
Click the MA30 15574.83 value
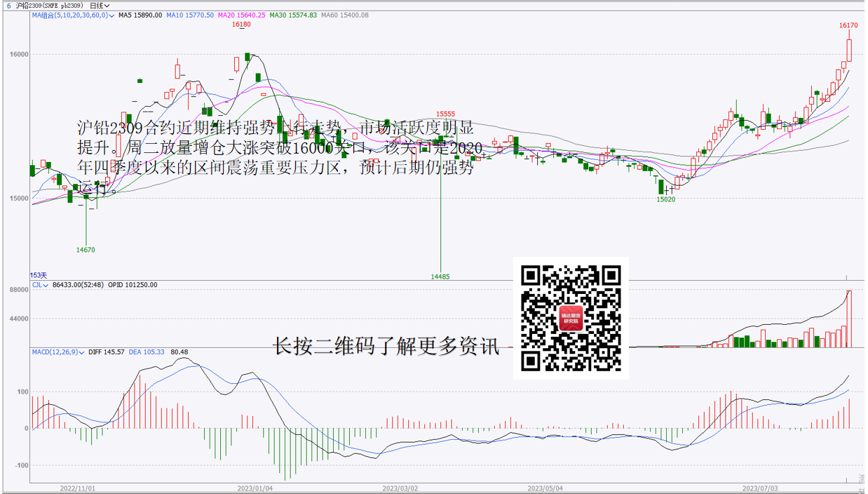point(293,15)
